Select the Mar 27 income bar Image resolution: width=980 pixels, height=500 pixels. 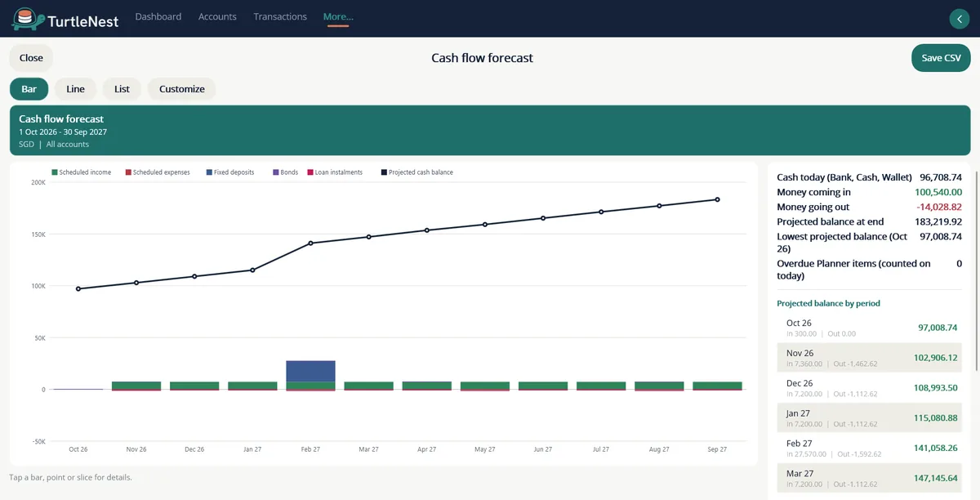point(368,386)
